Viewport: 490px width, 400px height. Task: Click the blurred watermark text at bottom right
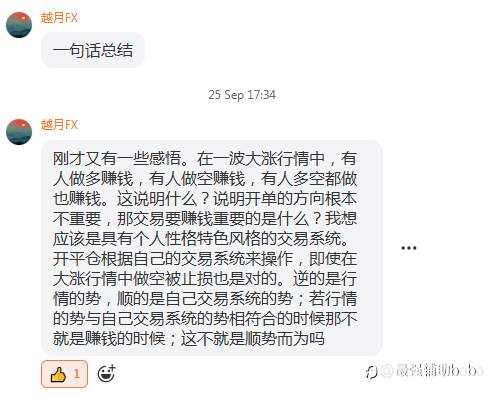tap(433, 371)
